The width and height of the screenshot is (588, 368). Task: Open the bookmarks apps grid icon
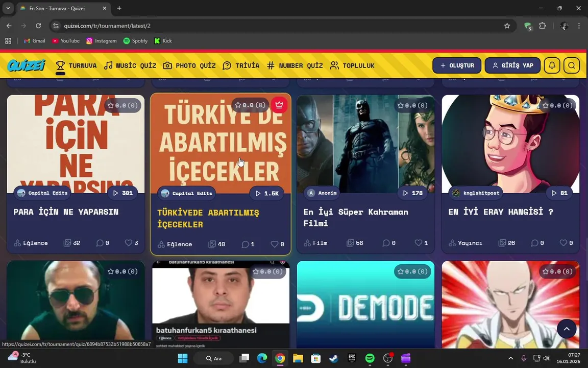click(x=8, y=41)
